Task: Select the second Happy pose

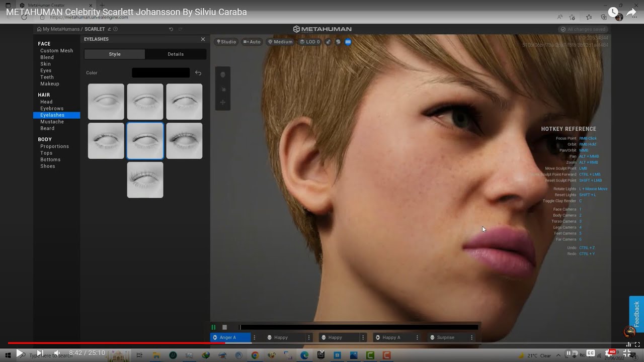Action: (339, 337)
